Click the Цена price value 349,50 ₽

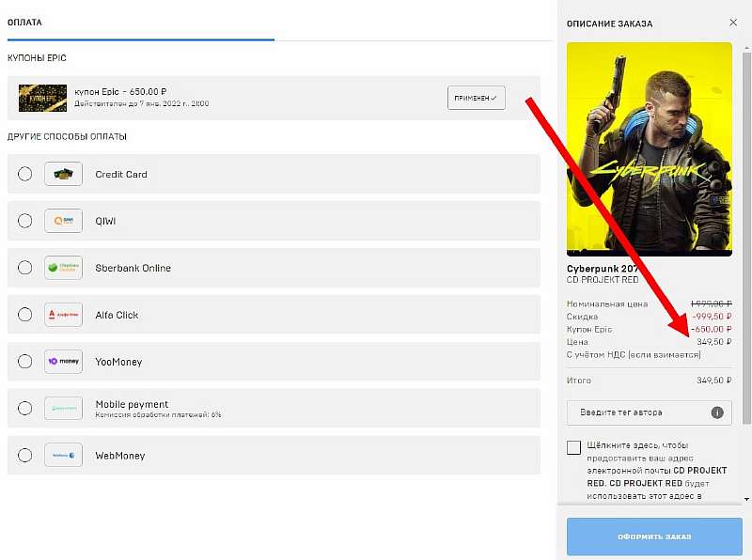click(714, 342)
